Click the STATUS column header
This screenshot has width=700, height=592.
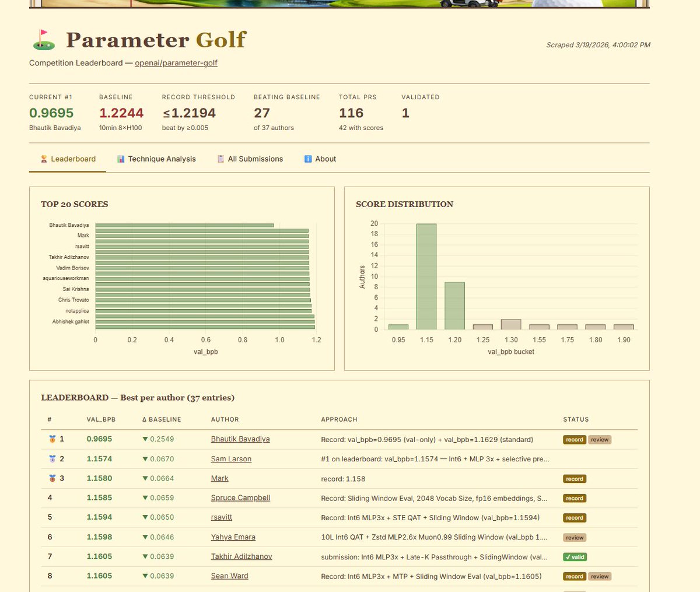pos(576,419)
